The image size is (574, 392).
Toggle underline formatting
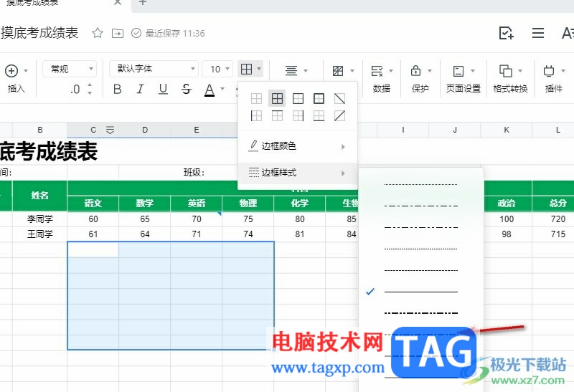tap(164, 89)
